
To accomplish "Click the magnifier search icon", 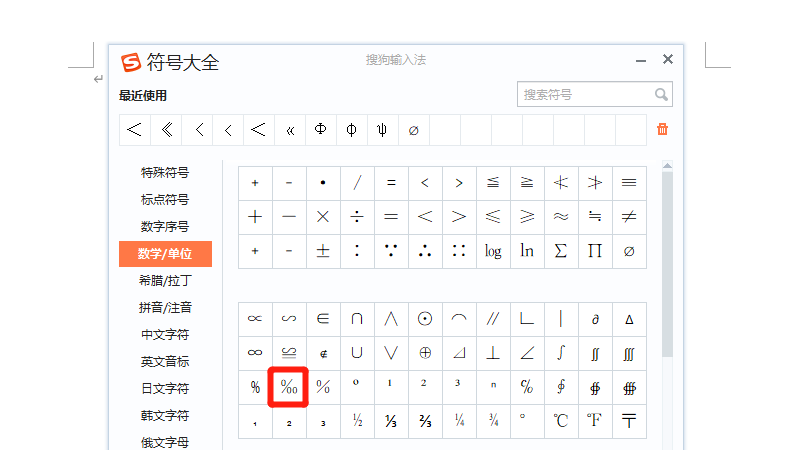I will pos(660,95).
